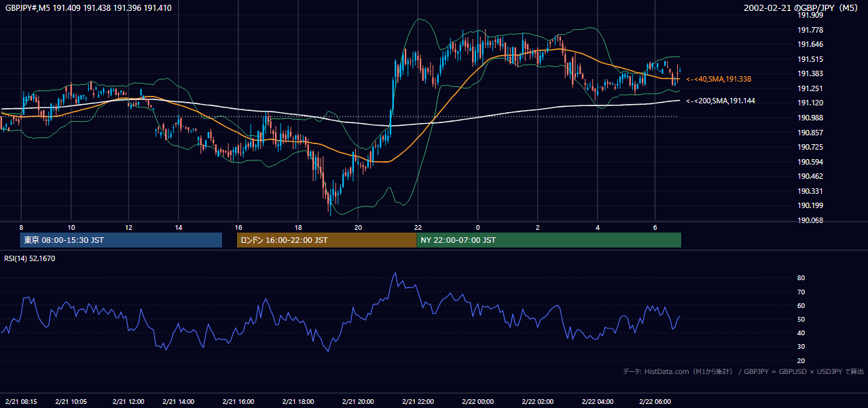Click hour tick 10 under price chart
The image size is (868, 408).
tap(71, 227)
